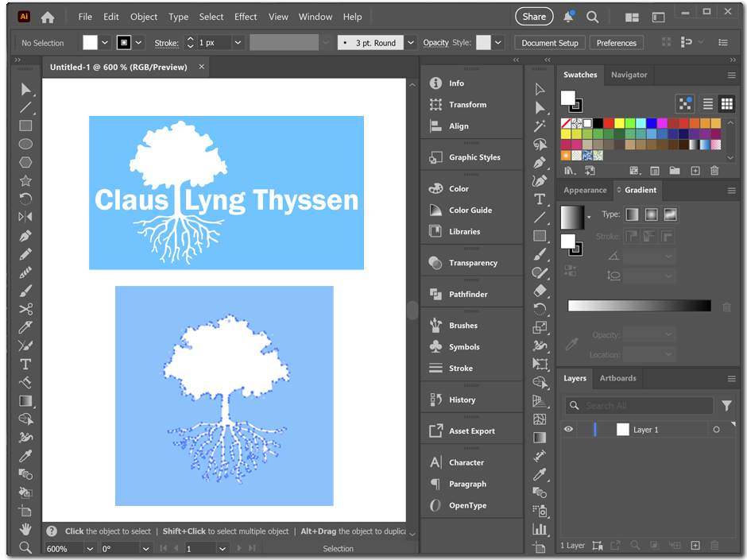This screenshot has height=560, width=747.
Task: Open the Pathfinder panel
Action: (467, 294)
